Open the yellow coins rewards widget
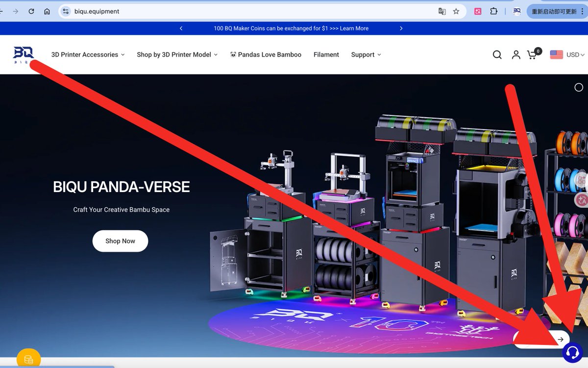This screenshot has width=588, height=368. tap(28, 359)
